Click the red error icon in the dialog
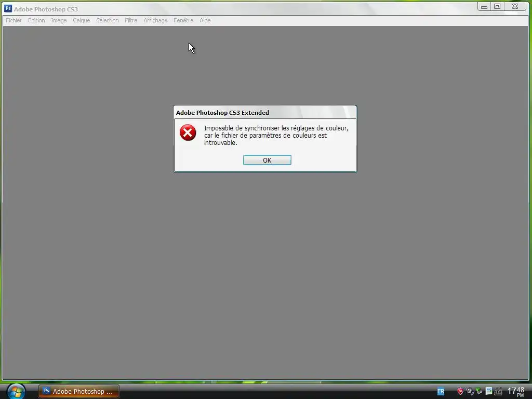Viewport: 532px width, 399px height. pos(188,132)
